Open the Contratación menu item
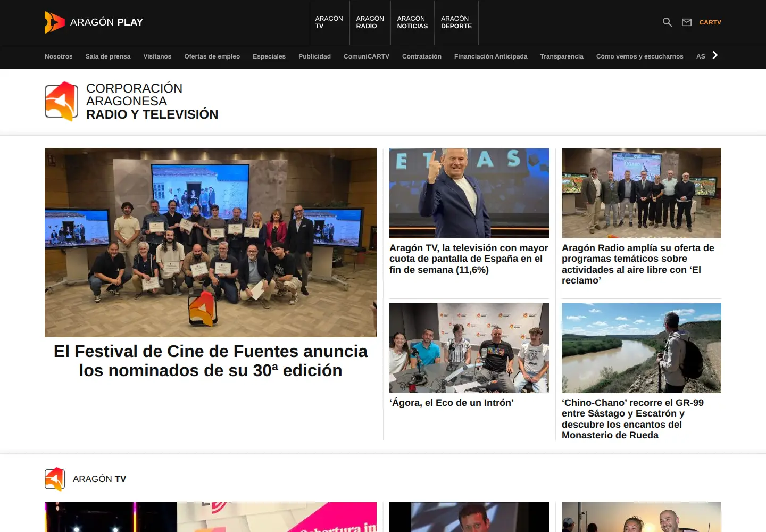 pos(422,56)
